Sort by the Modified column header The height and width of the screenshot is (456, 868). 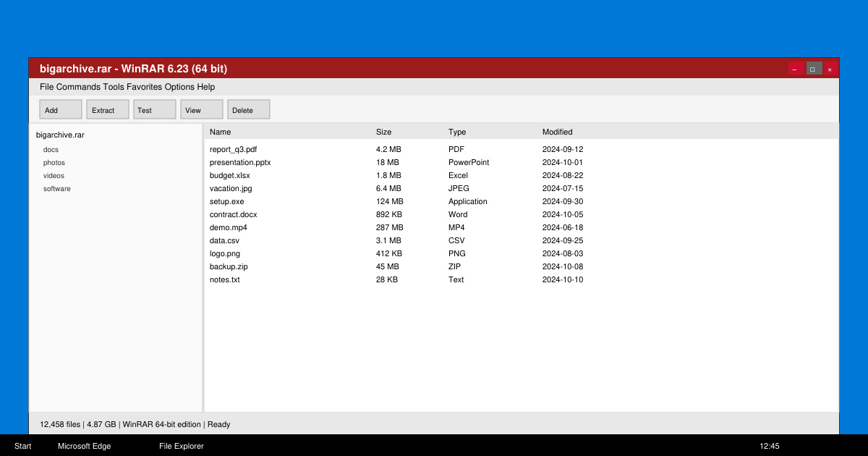(558, 132)
